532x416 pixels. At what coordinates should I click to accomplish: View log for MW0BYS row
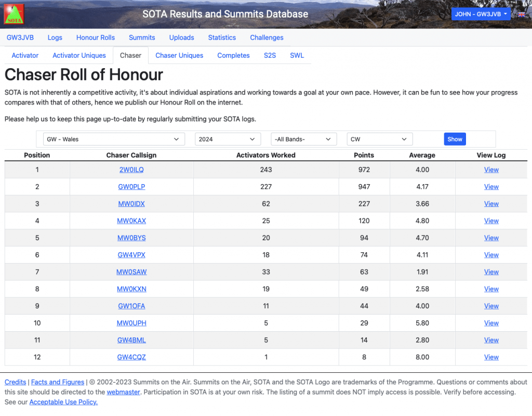point(491,238)
